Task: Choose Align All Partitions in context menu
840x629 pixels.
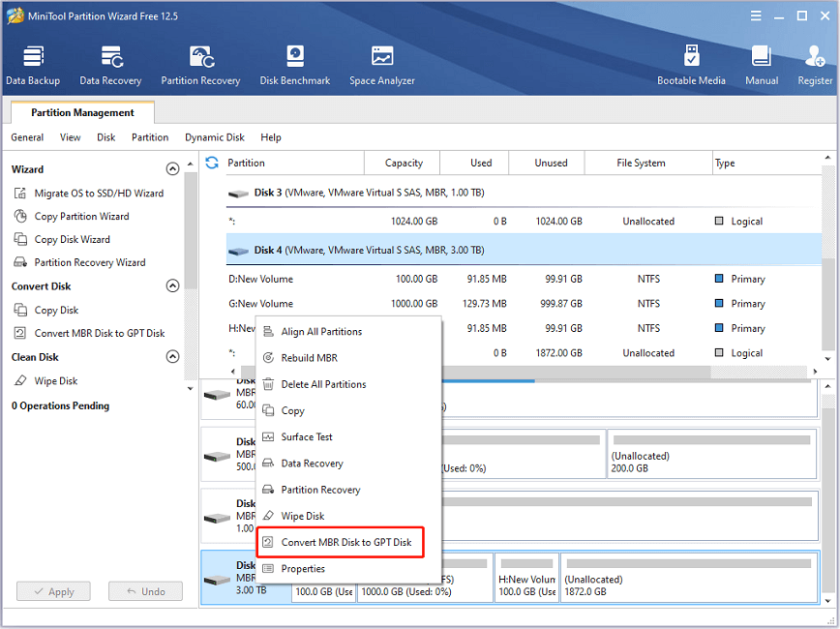Action: click(348, 332)
